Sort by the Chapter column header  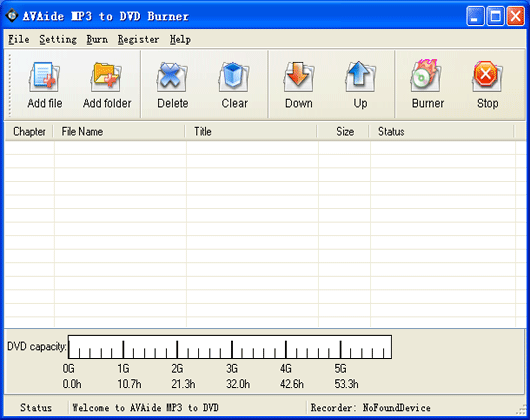point(29,131)
